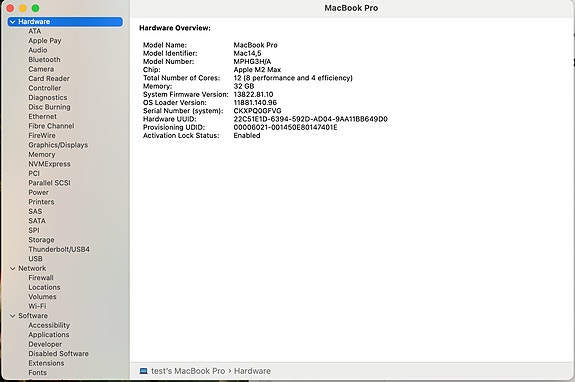Open the ATA sidebar entry
The image size is (575, 382).
[x=34, y=31]
